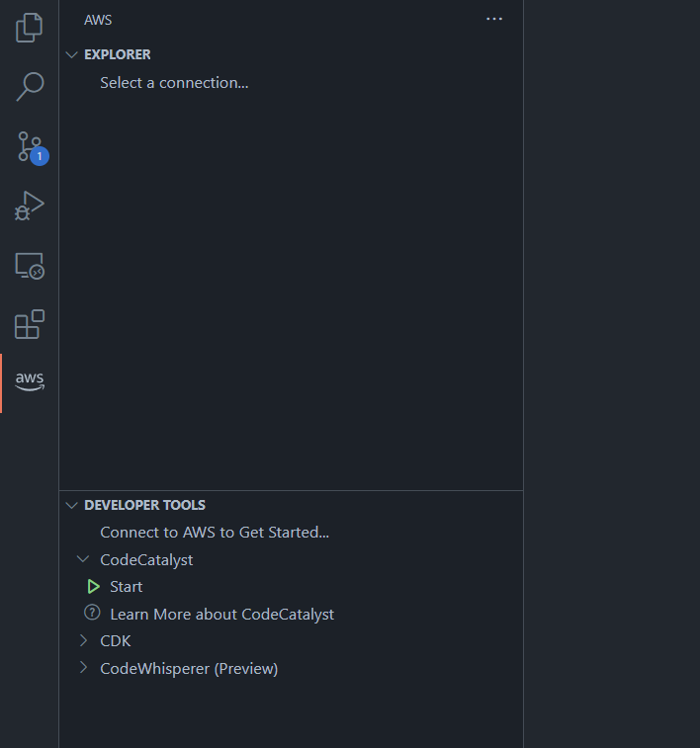Click the CodeCatalyst help question icon
700x748 pixels.
93,614
